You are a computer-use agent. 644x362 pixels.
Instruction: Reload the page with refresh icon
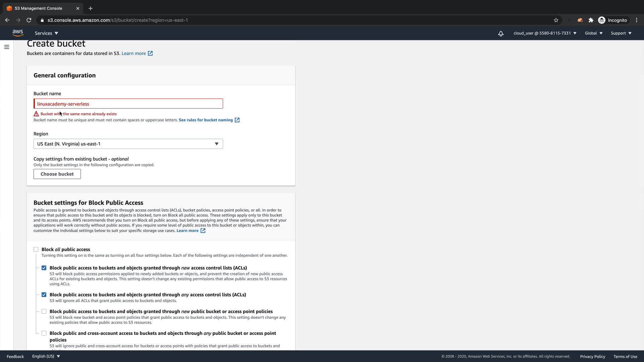29,20
